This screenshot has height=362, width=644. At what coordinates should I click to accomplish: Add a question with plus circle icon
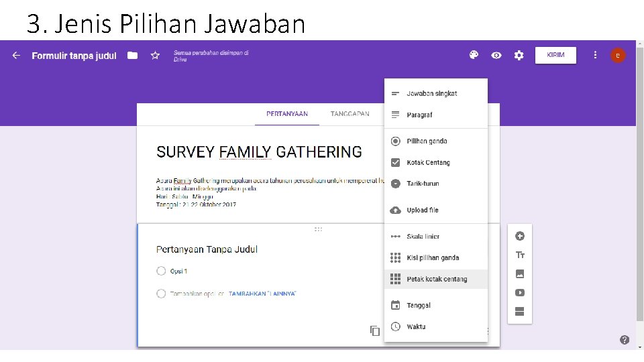(519, 236)
